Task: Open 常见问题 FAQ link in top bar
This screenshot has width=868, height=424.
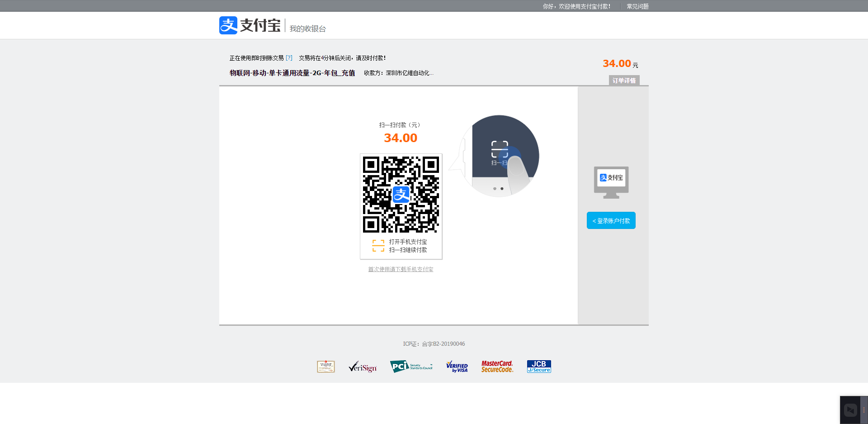Action: coord(637,6)
